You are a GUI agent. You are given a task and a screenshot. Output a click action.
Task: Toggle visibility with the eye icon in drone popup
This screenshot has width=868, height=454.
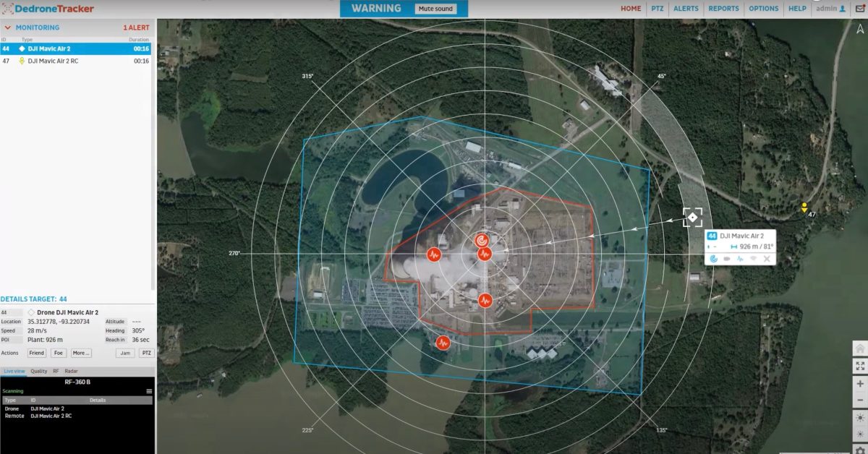click(x=754, y=259)
